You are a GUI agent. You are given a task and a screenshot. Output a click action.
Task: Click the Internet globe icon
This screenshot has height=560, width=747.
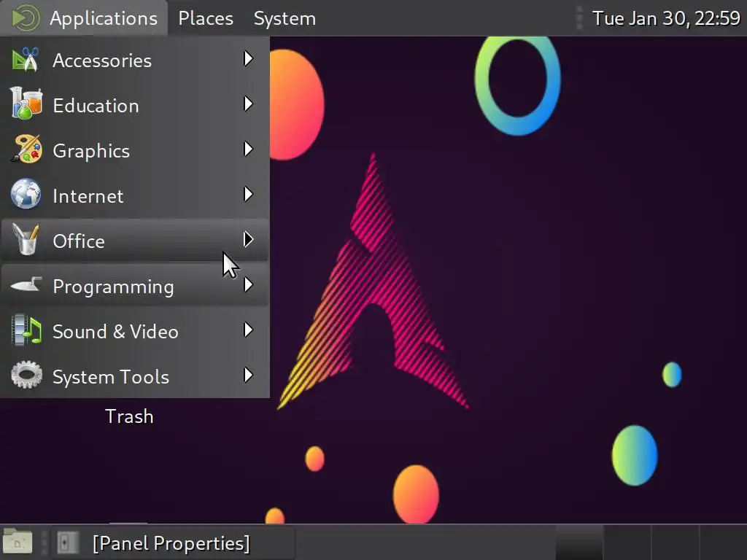[x=26, y=194]
